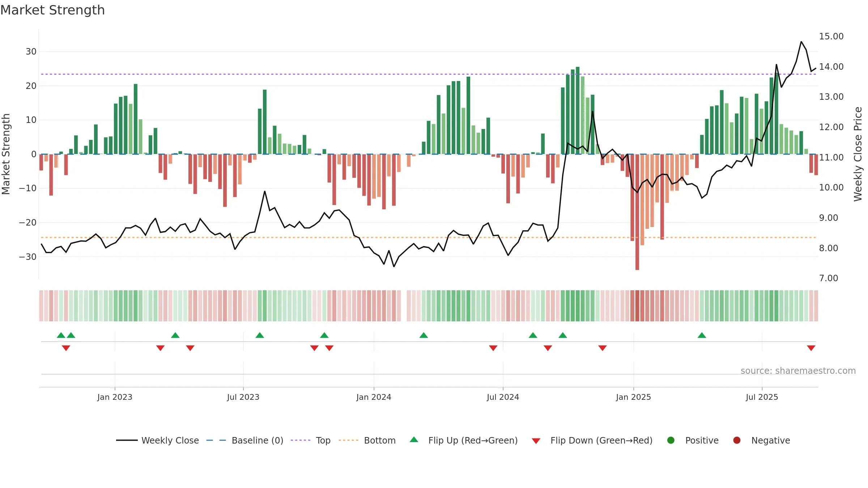
Task: Toggle the Weekly Close legend label
Action: (170, 440)
